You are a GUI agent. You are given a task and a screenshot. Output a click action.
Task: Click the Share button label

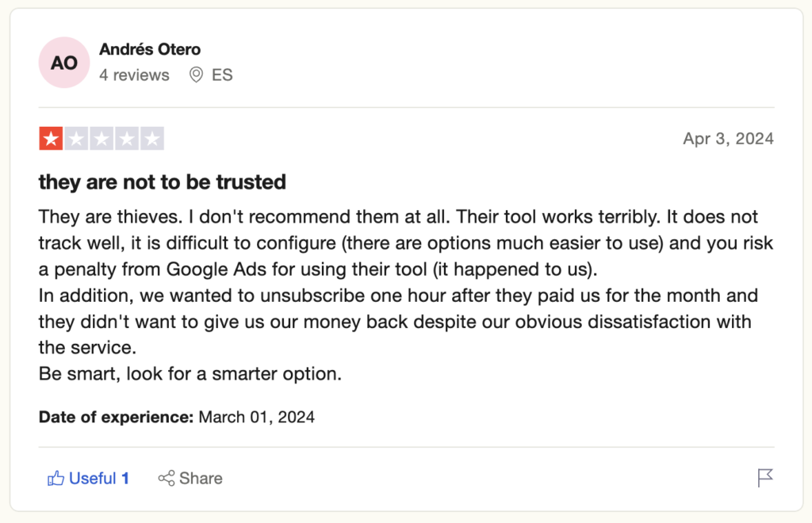pyautogui.click(x=201, y=478)
